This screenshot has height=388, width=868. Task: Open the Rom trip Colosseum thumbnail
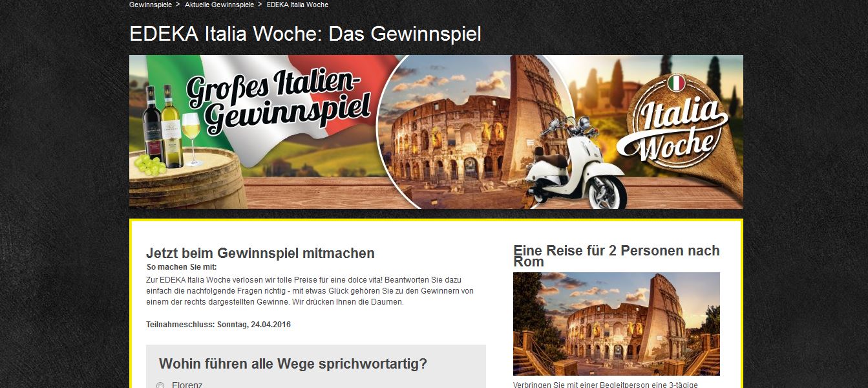(x=617, y=323)
